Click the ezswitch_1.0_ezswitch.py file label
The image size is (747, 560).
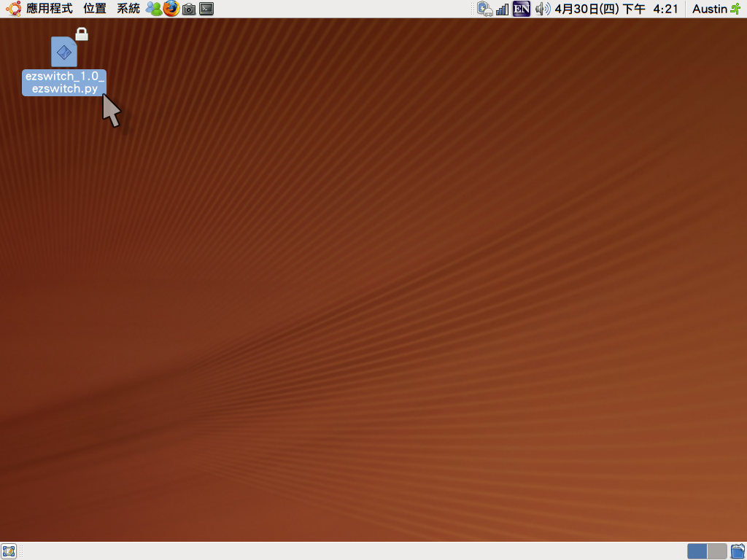64,82
